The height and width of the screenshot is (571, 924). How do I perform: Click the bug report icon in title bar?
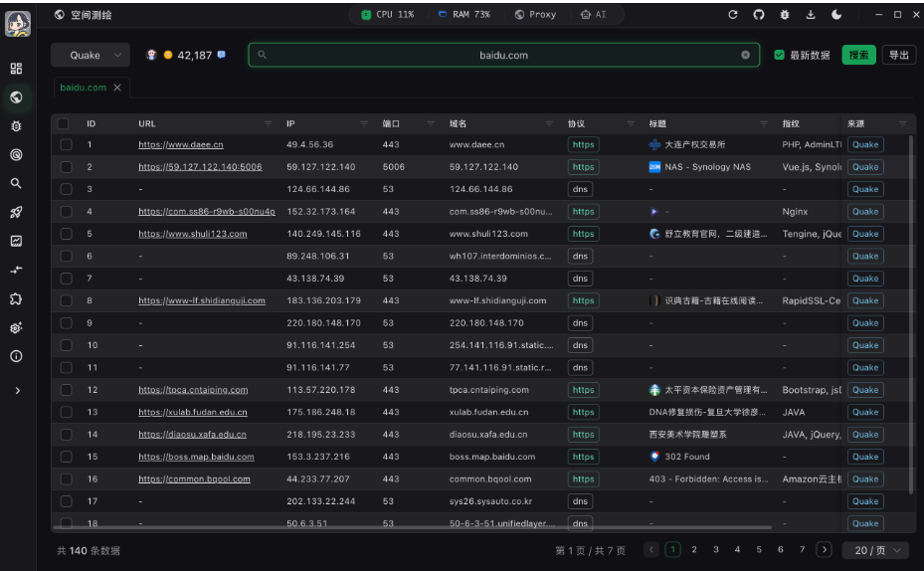(x=785, y=15)
